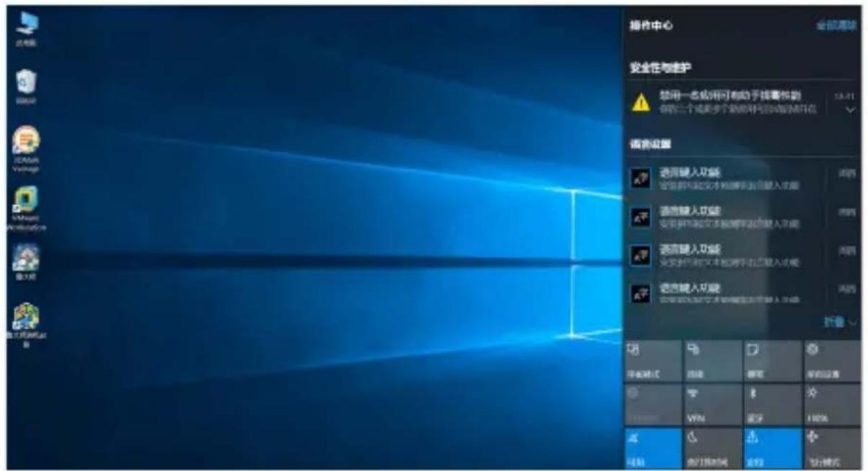Image resolution: width=868 pixels, height=471 pixels.
Task: Toggle Airplane mode (飞行模式) tile
Action: (x=833, y=448)
